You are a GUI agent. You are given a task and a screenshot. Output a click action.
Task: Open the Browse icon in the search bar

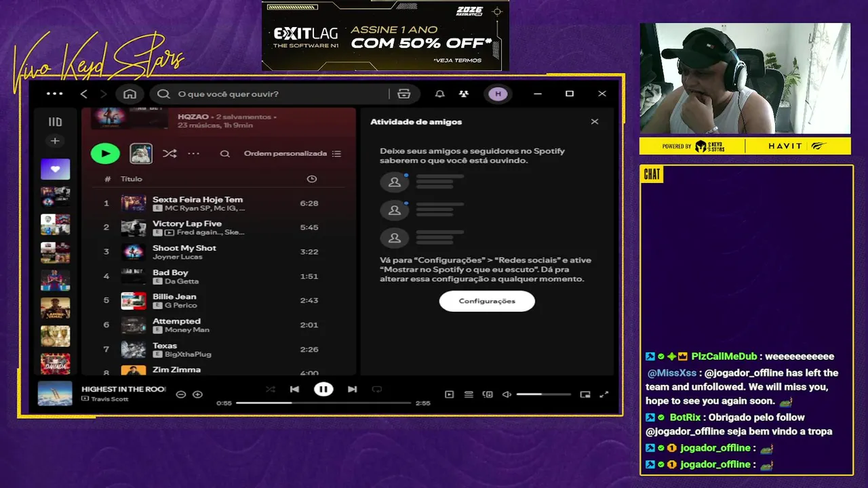pyautogui.click(x=404, y=94)
